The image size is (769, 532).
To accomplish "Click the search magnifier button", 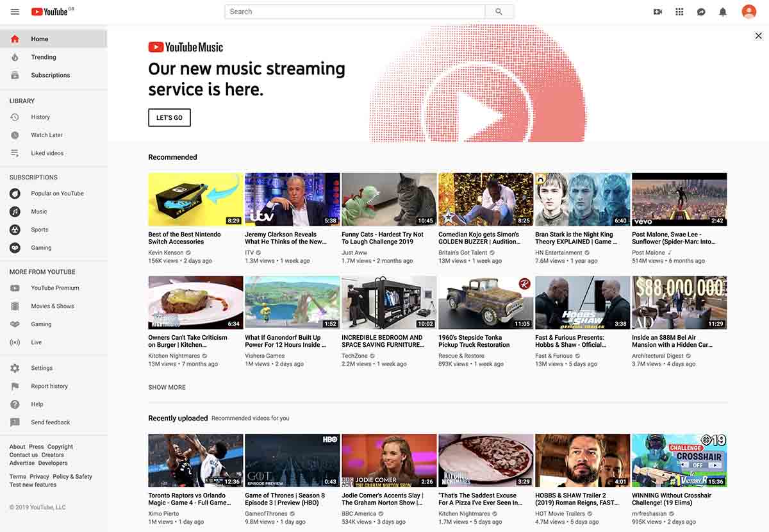I will (499, 11).
